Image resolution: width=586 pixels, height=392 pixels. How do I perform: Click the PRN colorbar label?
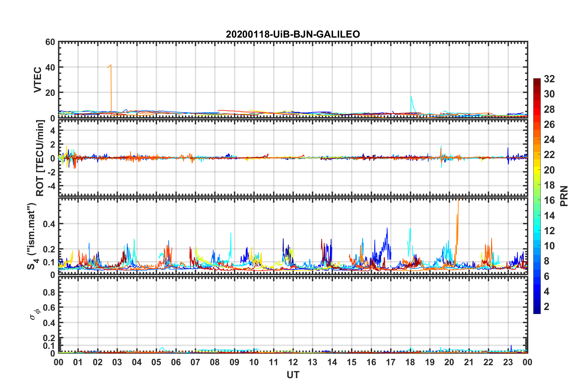[564, 196]
